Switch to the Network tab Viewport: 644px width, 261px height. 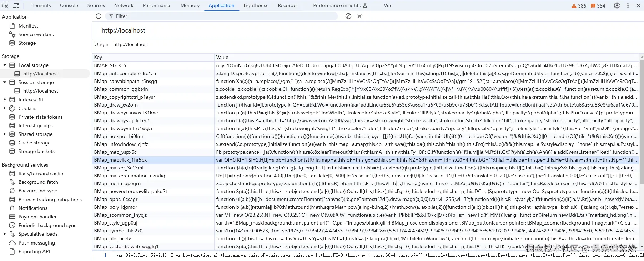coord(124,5)
